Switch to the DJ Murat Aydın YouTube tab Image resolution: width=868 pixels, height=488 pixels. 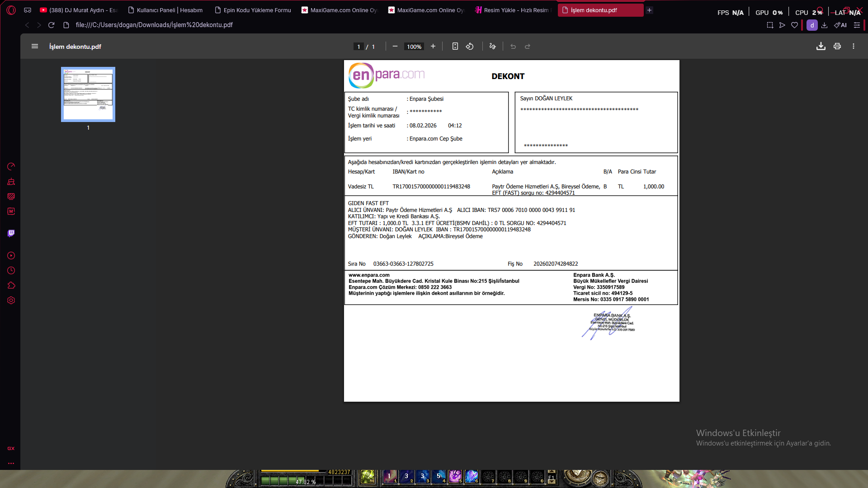click(x=78, y=10)
